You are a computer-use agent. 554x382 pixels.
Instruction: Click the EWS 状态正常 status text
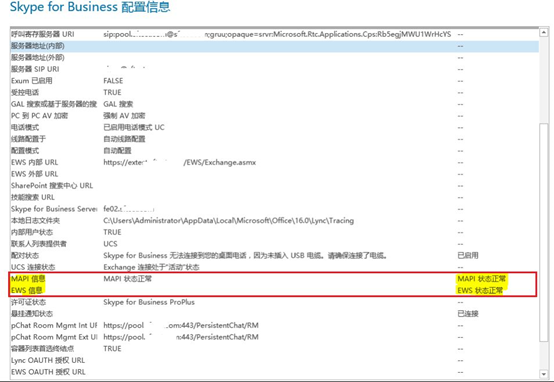pyautogui.click(x=480, y=291)
